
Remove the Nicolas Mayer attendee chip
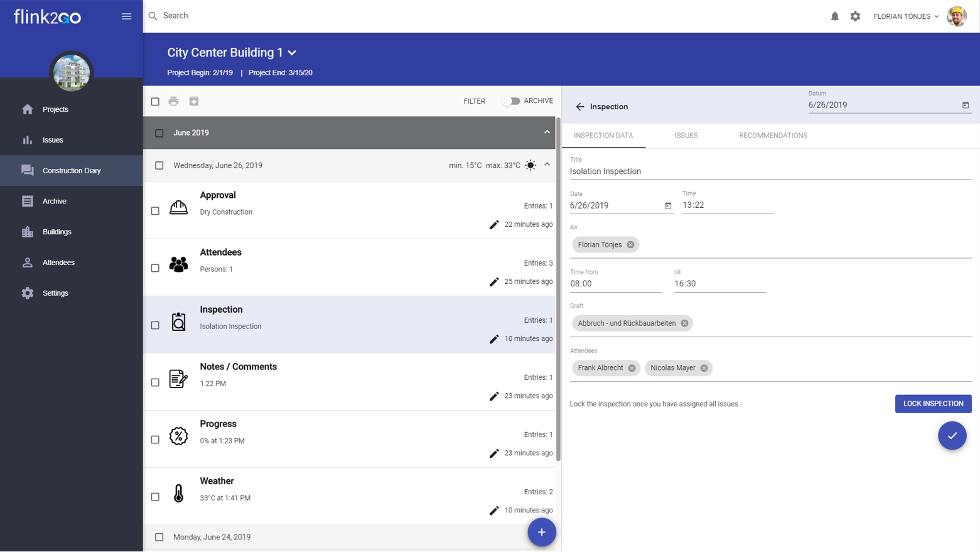[x=704, y=368]
